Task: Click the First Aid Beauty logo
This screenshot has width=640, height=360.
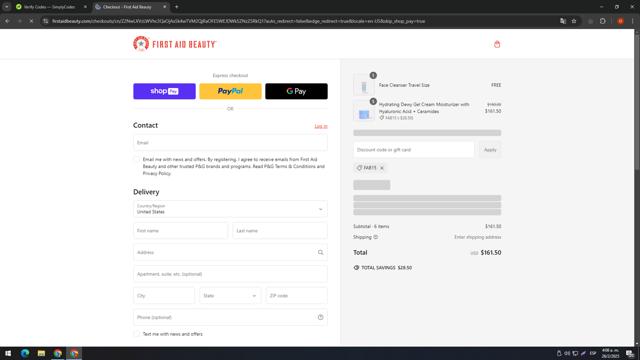Action: pos(174,44)
